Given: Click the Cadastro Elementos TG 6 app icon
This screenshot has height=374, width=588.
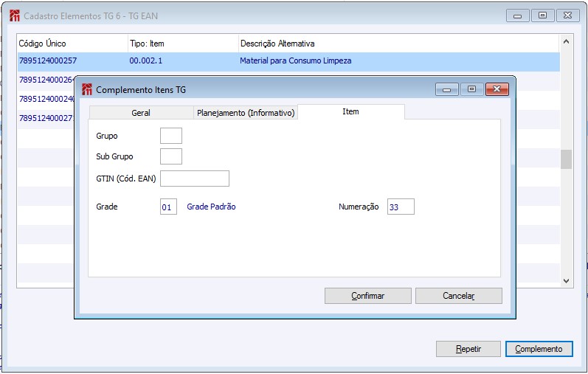Looking at the screenshot, I should tap(15, 15).
